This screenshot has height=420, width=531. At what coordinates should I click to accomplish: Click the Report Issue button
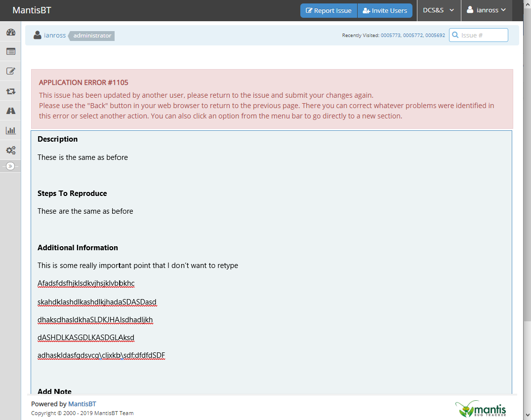click(x=328, y=11)
